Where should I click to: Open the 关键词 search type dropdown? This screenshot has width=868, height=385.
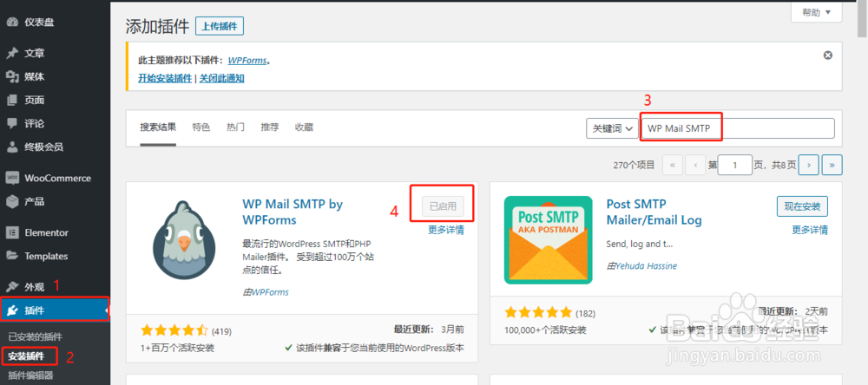coord(612,128)
